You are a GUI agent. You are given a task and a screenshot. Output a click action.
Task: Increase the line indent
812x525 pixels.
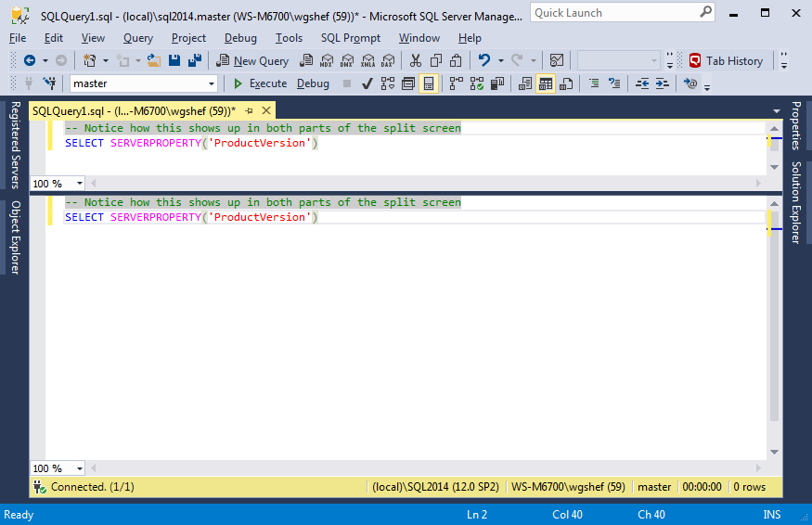[663, 83]
